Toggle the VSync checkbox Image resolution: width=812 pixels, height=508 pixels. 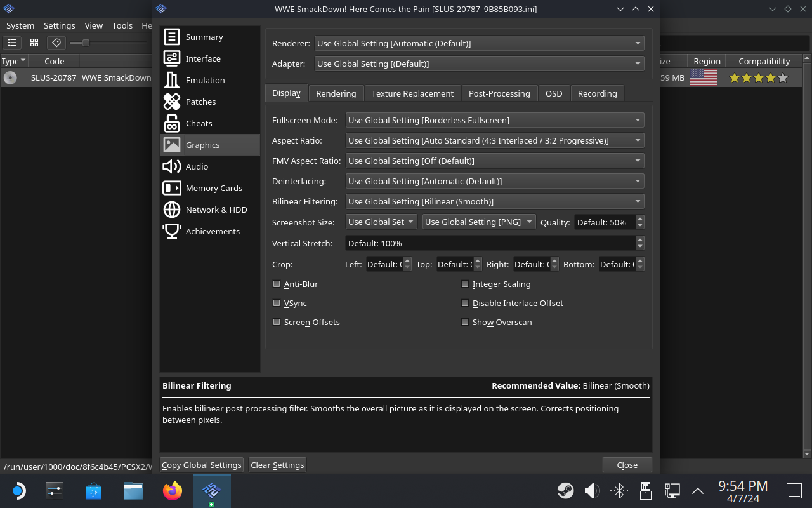(x=277, y=303)
